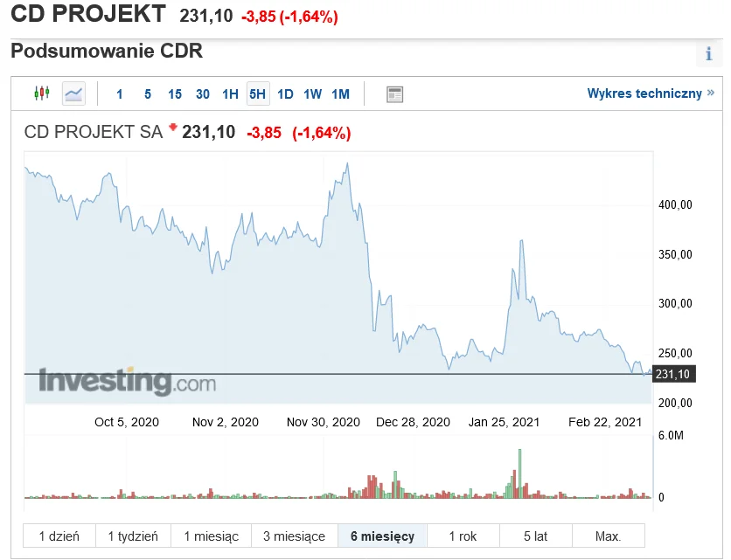This screenshot has height=560, width=731.
Task: Choose the 1W interval
Action: click(312, 94)
